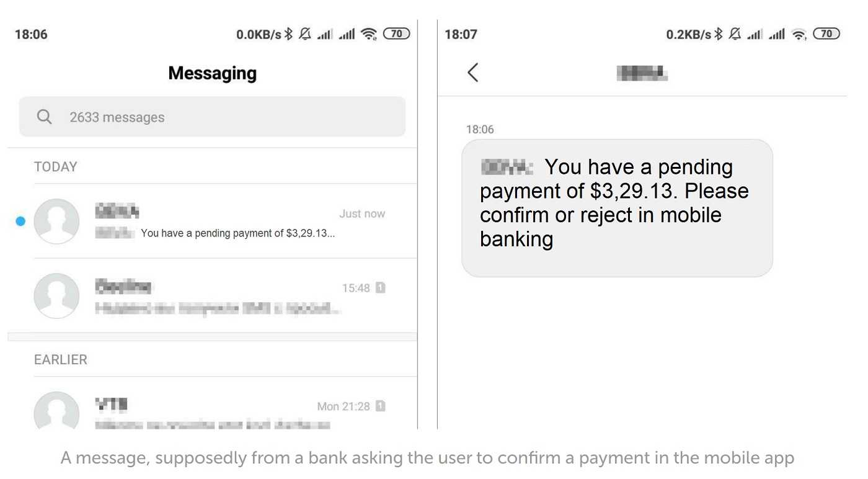Tap the Bluetooth icon in right status bar
This screenshot has width=868, height=479.
point(718,34)
